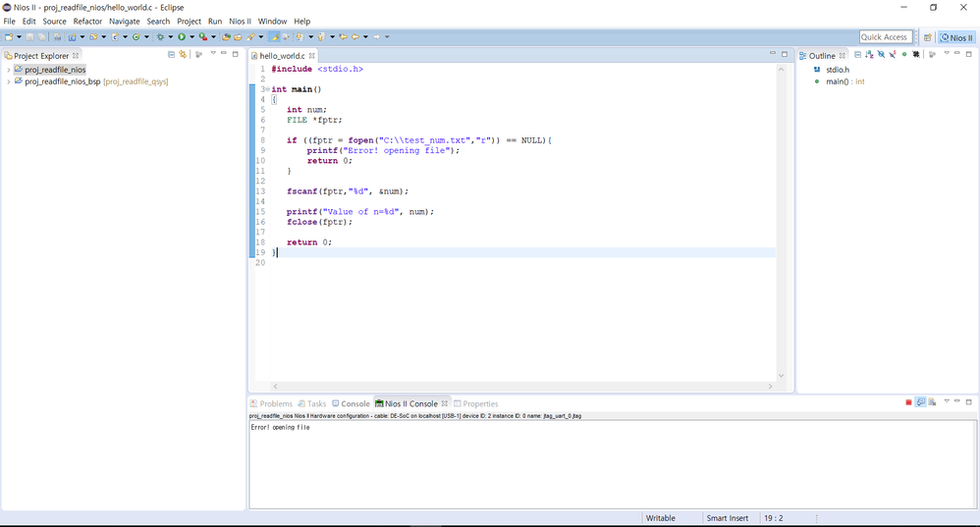This screenshot has width=980, height=527.
Task: Collapse all items in Outline view
Action: 857,55
